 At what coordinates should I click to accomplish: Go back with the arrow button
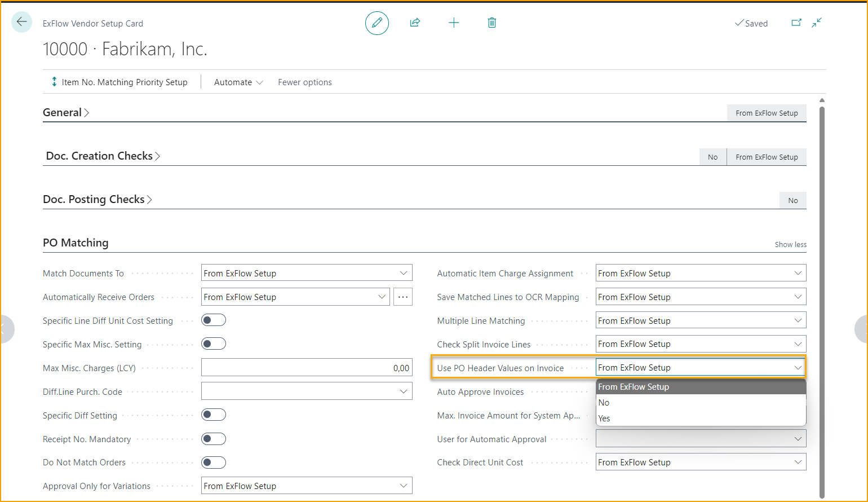pos(21,22)
